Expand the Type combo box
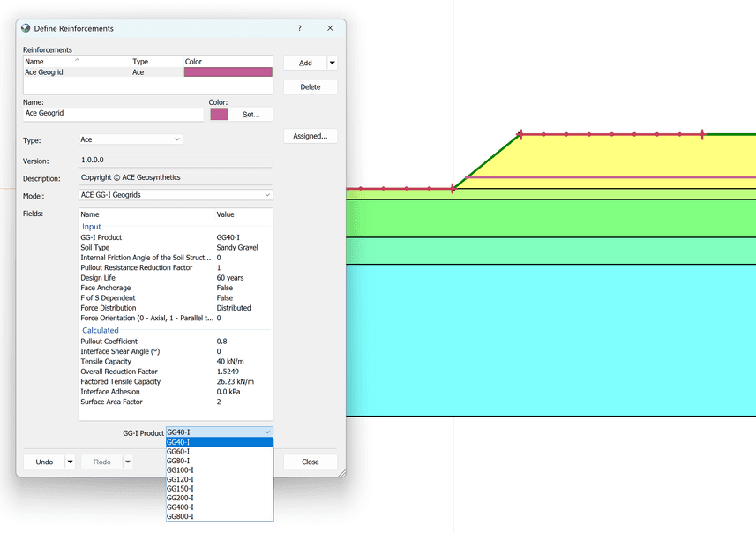 coord(131,139)
